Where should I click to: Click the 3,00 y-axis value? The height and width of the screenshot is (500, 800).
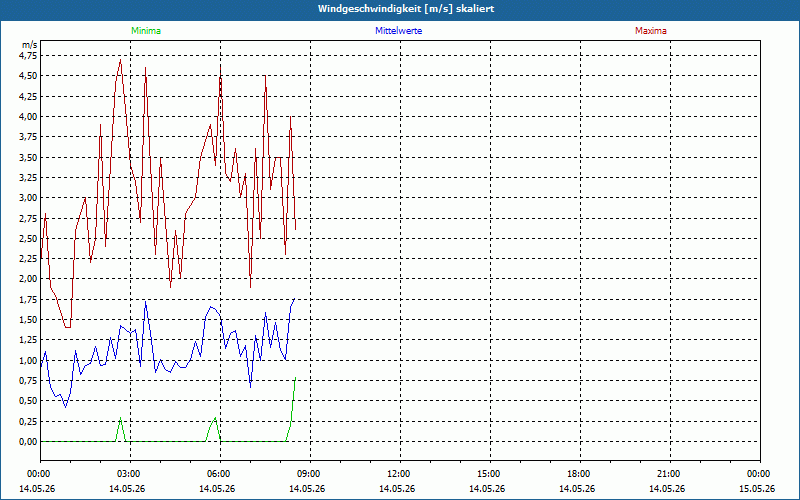click(x=28, y=197)
